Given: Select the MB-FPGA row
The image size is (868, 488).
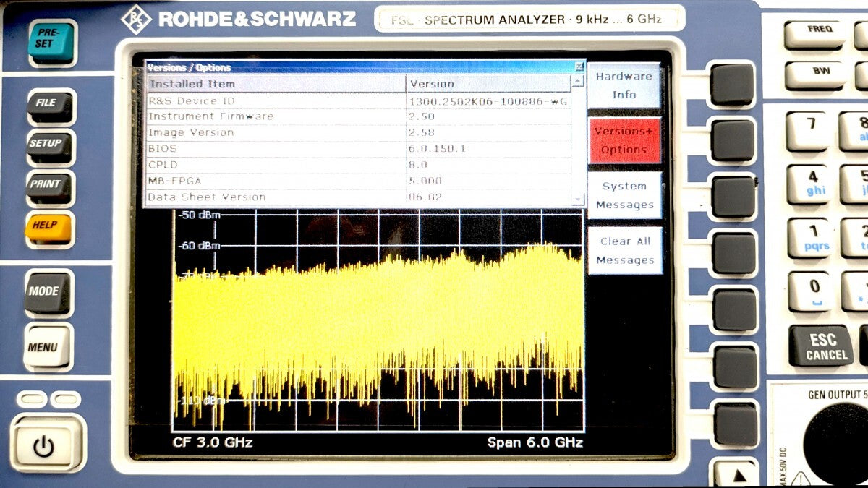Looking at the screenshot, I should 358,181.
